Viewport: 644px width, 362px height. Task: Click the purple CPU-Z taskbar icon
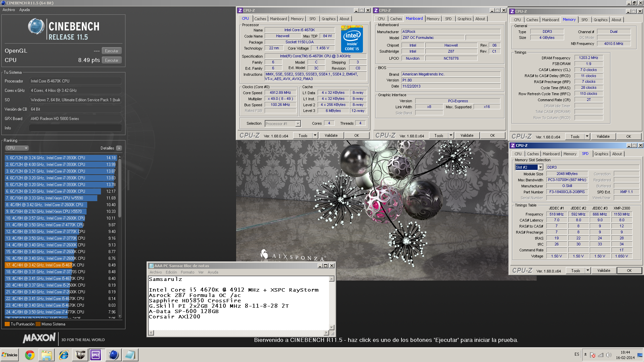click(x=96, y=355)
